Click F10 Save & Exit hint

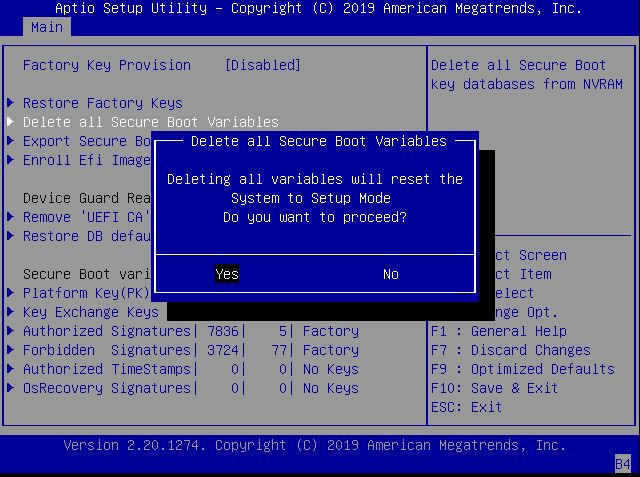pyautogui.click(x=495, y=388)
